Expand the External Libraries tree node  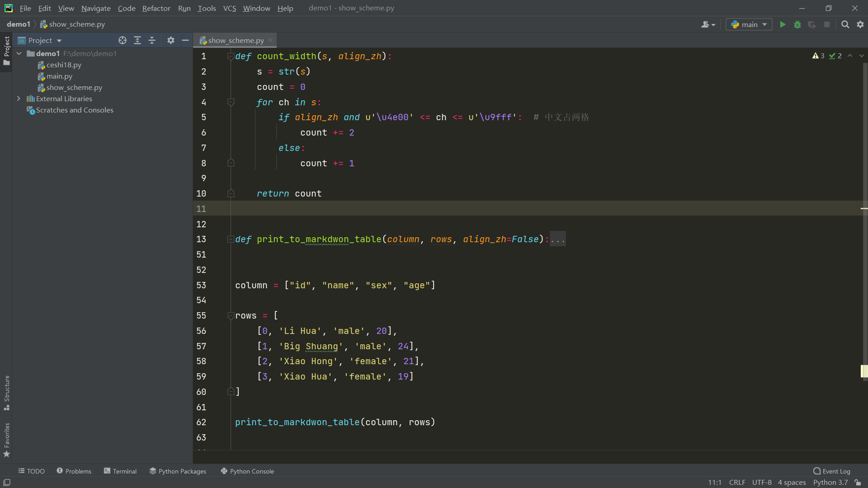(19, 99)
